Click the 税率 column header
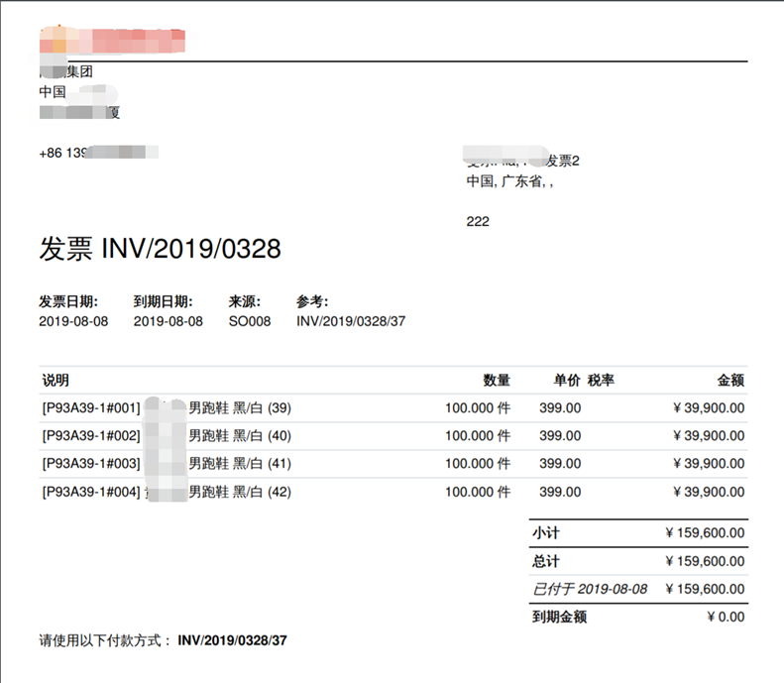This screenshot has height=683, width=784. click(601, 380)
